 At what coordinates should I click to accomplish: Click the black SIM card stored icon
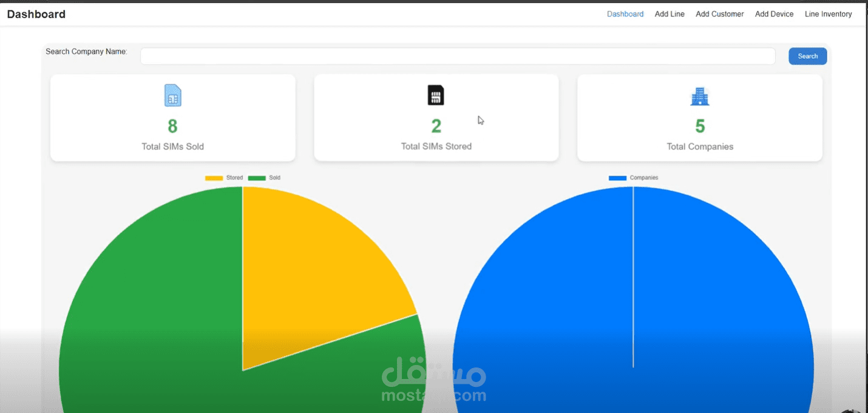pyautogui.click(x=436, y=95)
